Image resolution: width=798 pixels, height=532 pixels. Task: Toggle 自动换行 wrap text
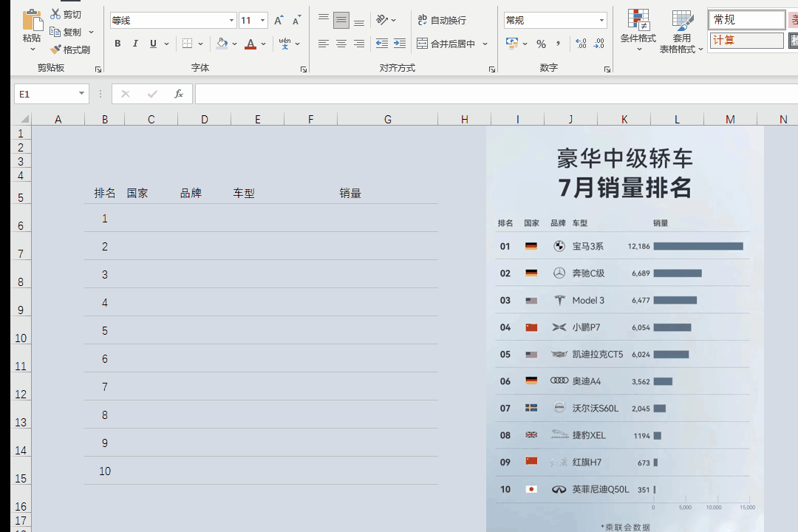coord(442,21)
